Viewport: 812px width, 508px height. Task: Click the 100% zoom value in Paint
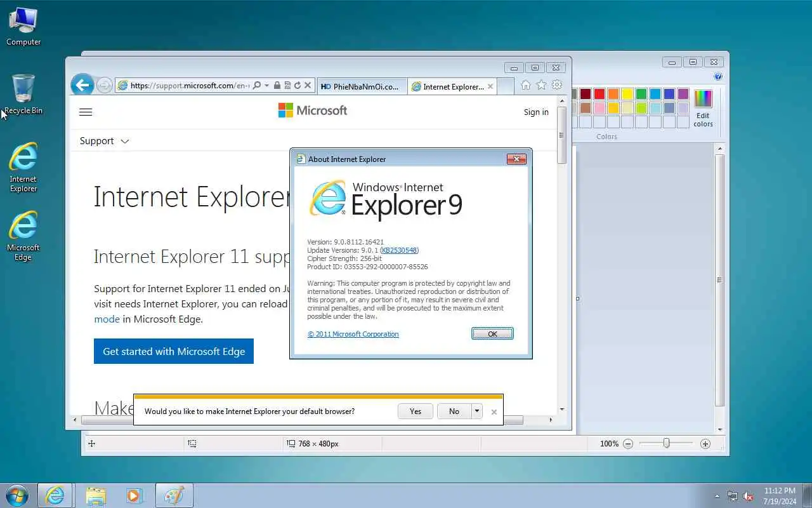point(609,444)
